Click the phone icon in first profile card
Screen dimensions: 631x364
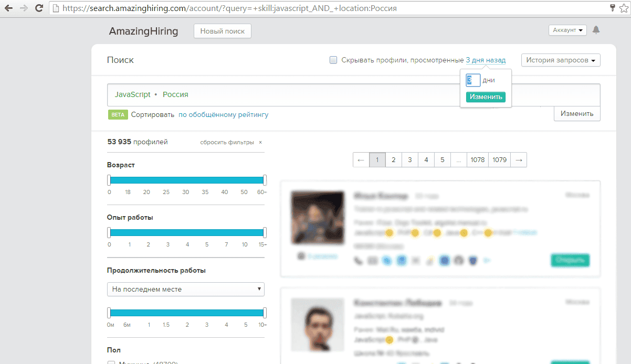tap(359, 260)
